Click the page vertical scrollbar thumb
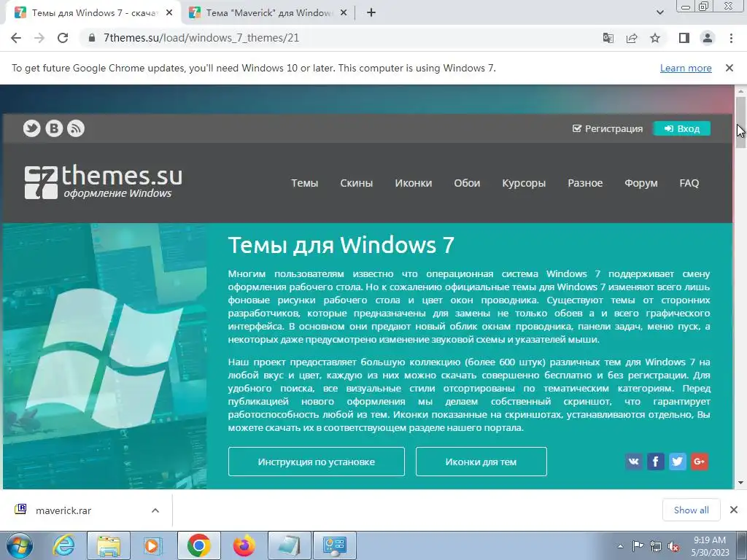This screenshot has height=560, width=747. (x=740, y=122)
